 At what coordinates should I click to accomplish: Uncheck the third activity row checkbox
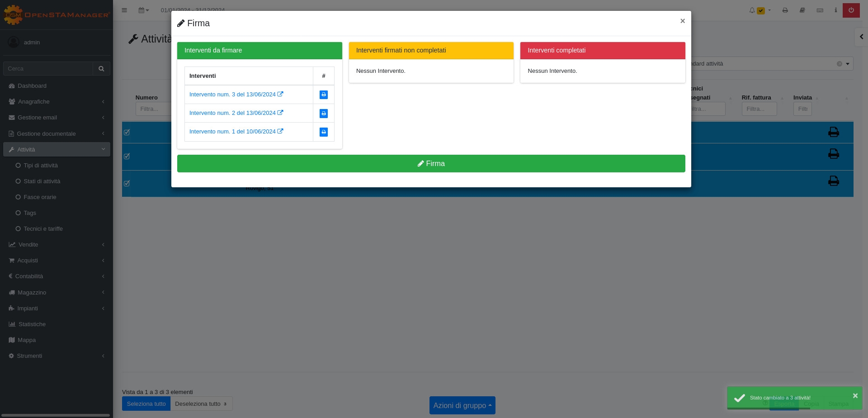127,184
